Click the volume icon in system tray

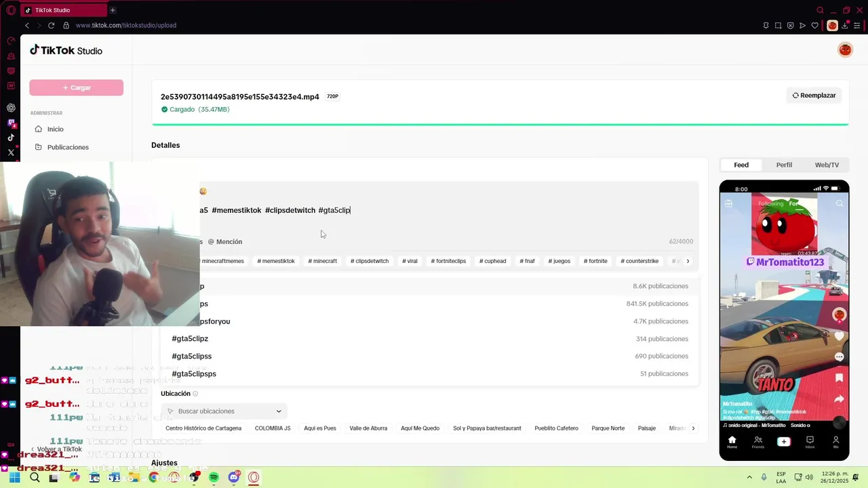[809, 477]
